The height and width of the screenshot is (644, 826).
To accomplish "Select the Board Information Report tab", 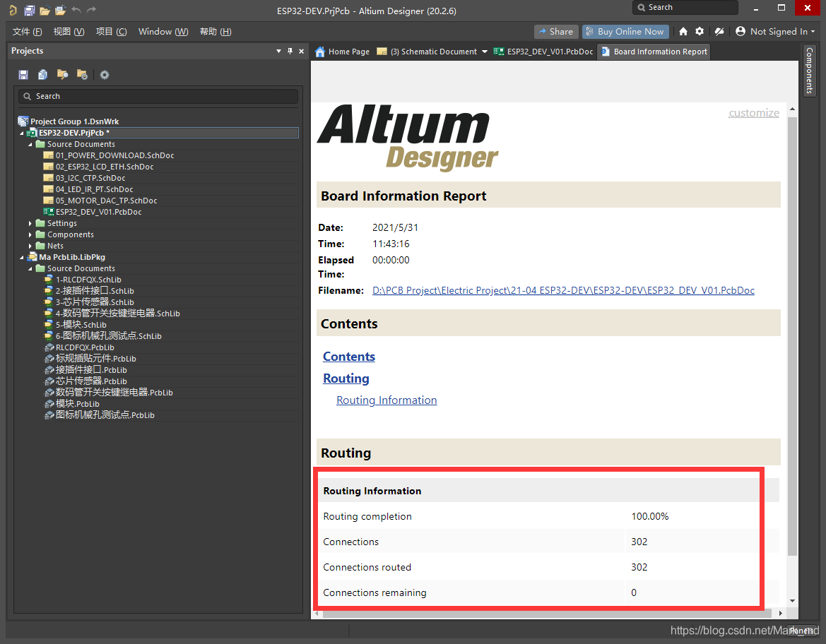I will click(x=654, y=52).
